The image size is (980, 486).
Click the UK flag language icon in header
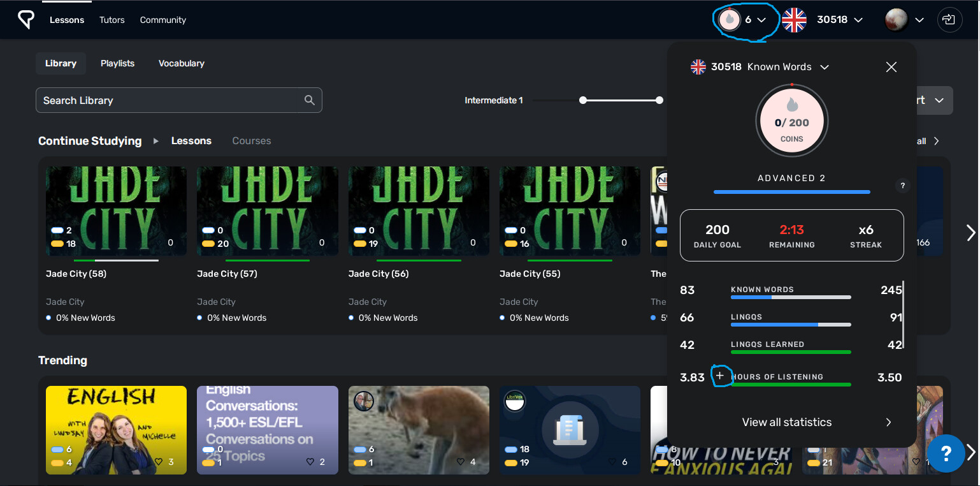coord(794,20)
